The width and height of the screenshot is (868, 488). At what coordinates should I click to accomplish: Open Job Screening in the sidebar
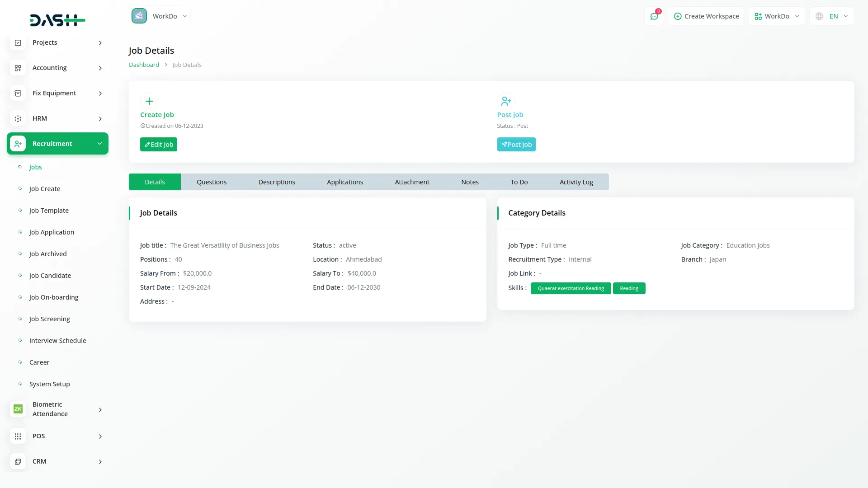(50, 319)
